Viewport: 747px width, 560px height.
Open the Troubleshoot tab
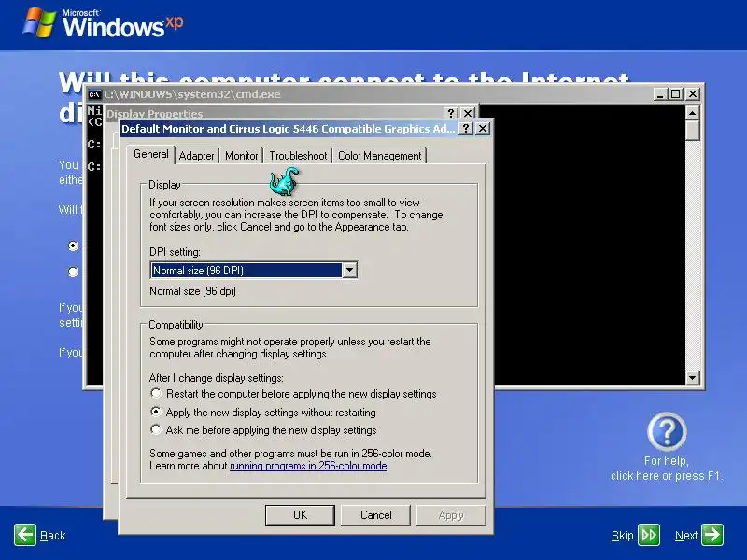298,156
